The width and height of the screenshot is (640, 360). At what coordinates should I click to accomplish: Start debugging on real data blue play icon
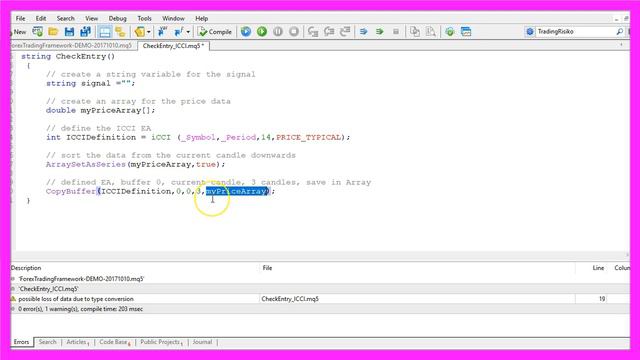[246, 31]
